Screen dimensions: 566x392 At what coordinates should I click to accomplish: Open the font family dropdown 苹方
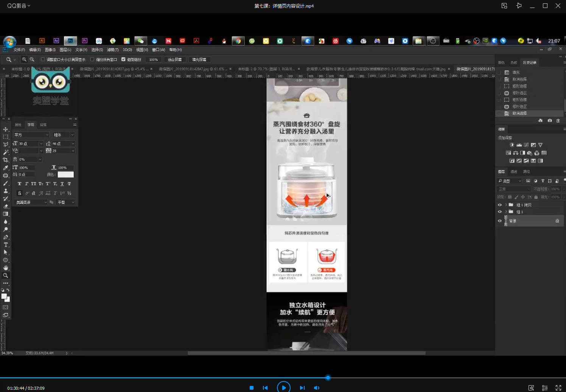[x=31, y=135]
